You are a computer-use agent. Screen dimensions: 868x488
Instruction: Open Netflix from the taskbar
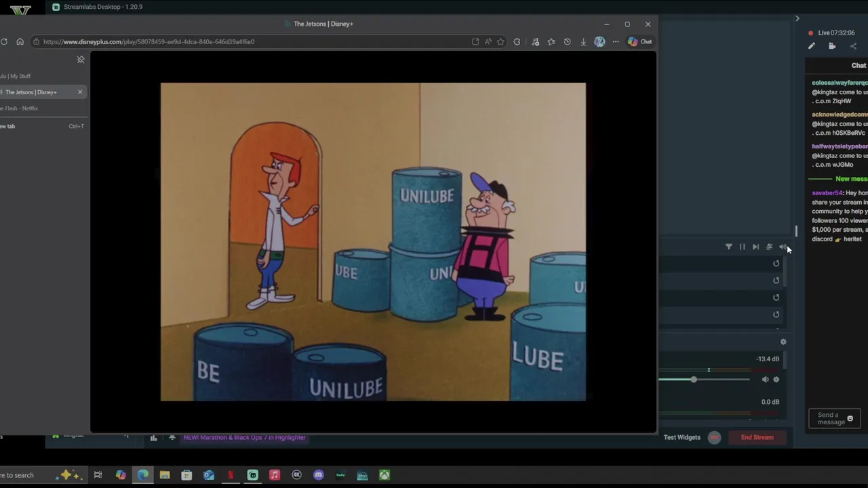pyautogui.click(x=231, y=475)
